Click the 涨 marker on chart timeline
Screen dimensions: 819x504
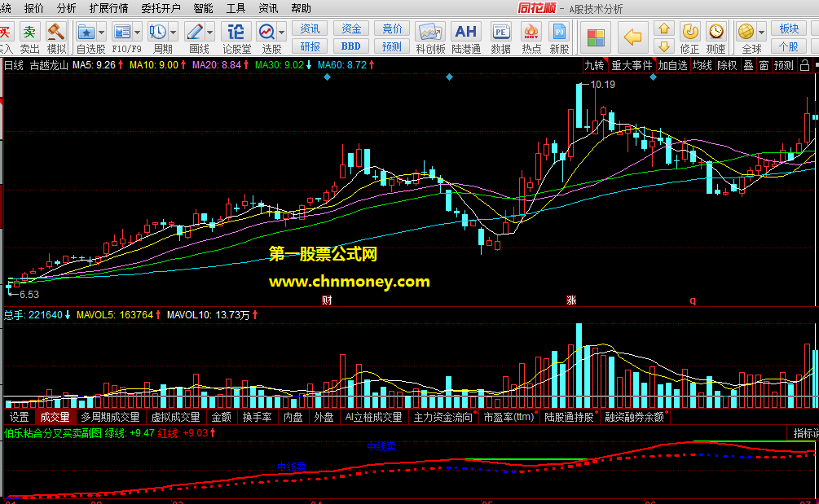tap(571, 300)
